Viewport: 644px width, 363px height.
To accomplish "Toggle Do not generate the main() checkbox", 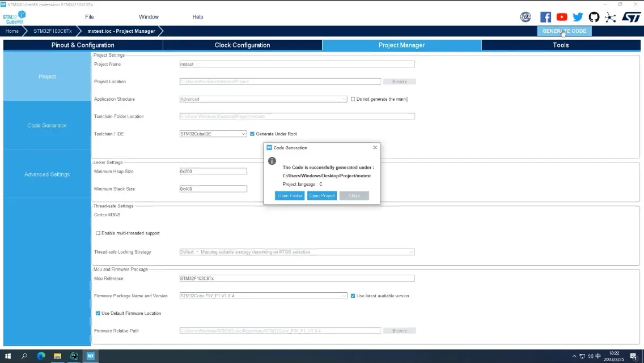I will click(x=353, y=99).
